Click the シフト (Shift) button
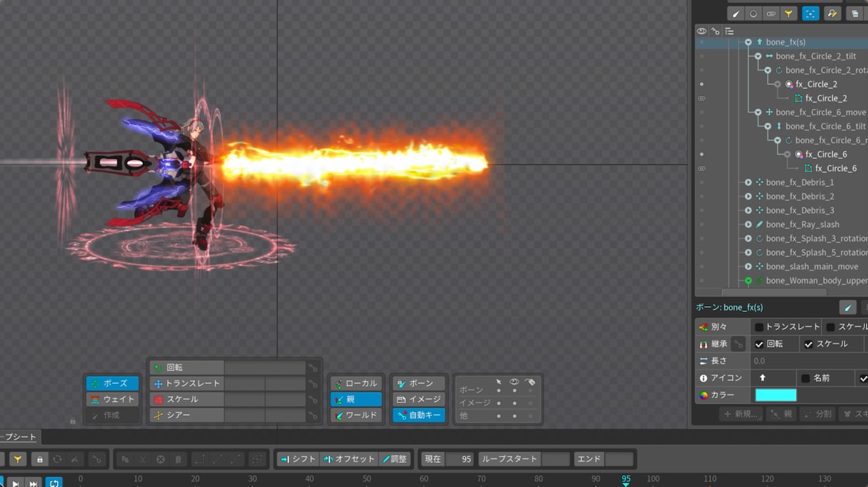Image resolution: width=868 pixels, height=487 pixels. [x=299, y=459]
